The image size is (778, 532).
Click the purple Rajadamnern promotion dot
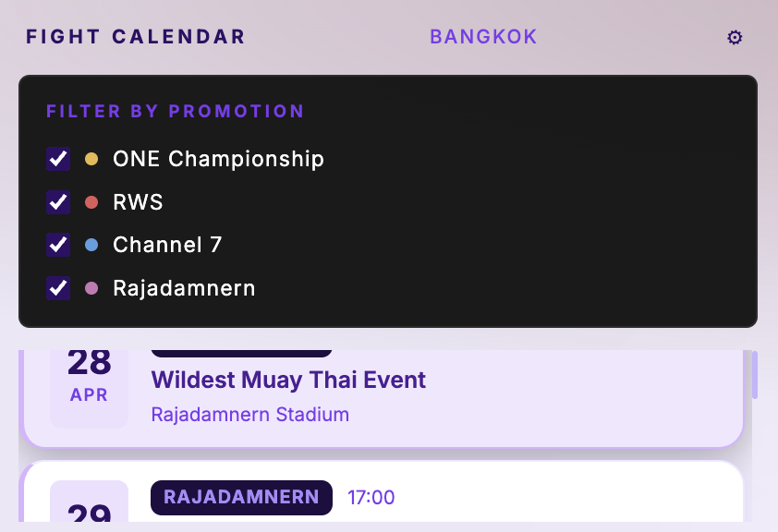[91, 288]
